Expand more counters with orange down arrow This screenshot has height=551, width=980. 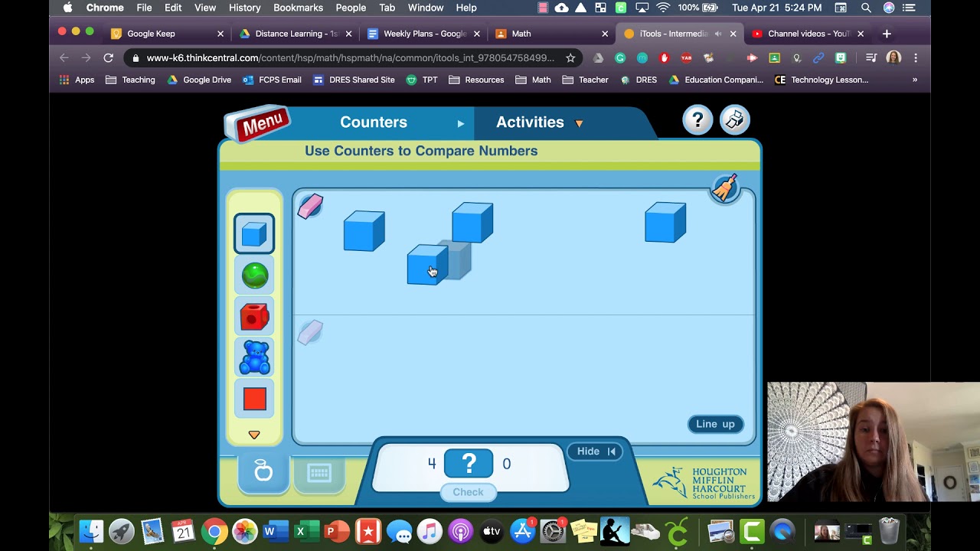point(254,435)
